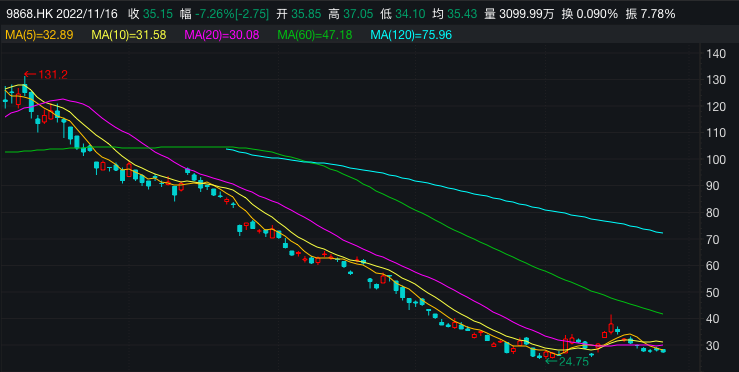
Task: Click the turnover rate 0.090% value
Action: click(598, 14)
